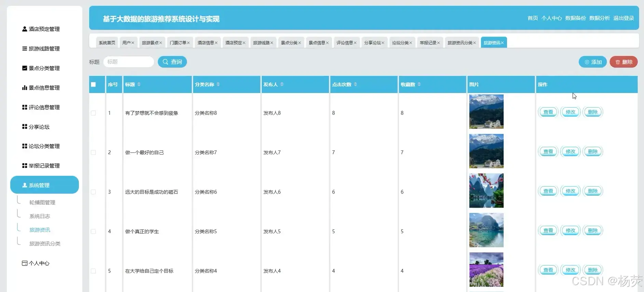Image resolution: width=644 pixels, height=292 pixels.
Task: Open 分享论坛 in the sidebar
Action: coord(36,127)
